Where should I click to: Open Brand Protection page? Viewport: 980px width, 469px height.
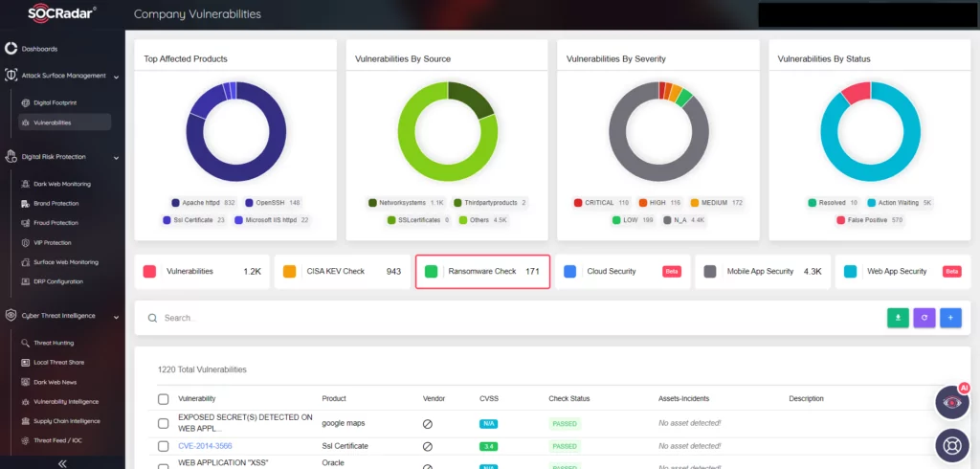pyautogui.click(x=56, y=203)
